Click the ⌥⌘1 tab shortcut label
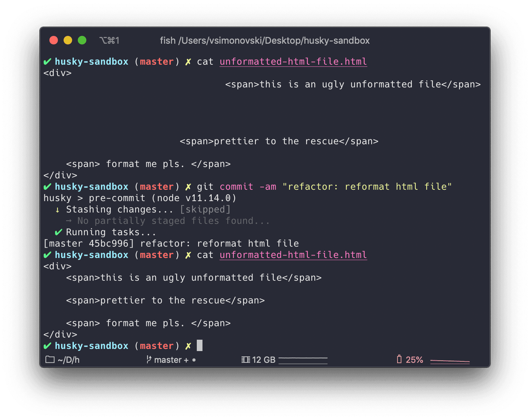Screen dimensions: 530x420 [x=109, y=40]
